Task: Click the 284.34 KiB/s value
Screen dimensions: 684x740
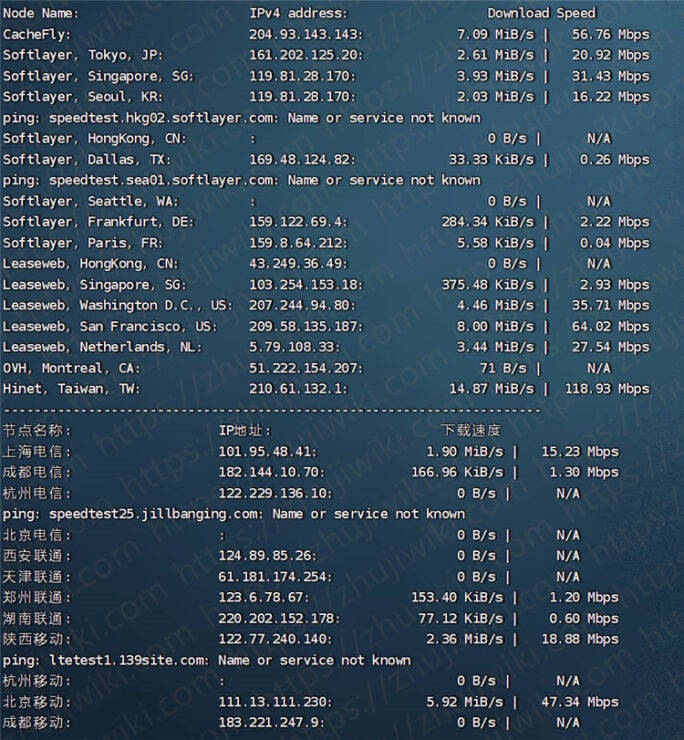Action: point(487,222)
